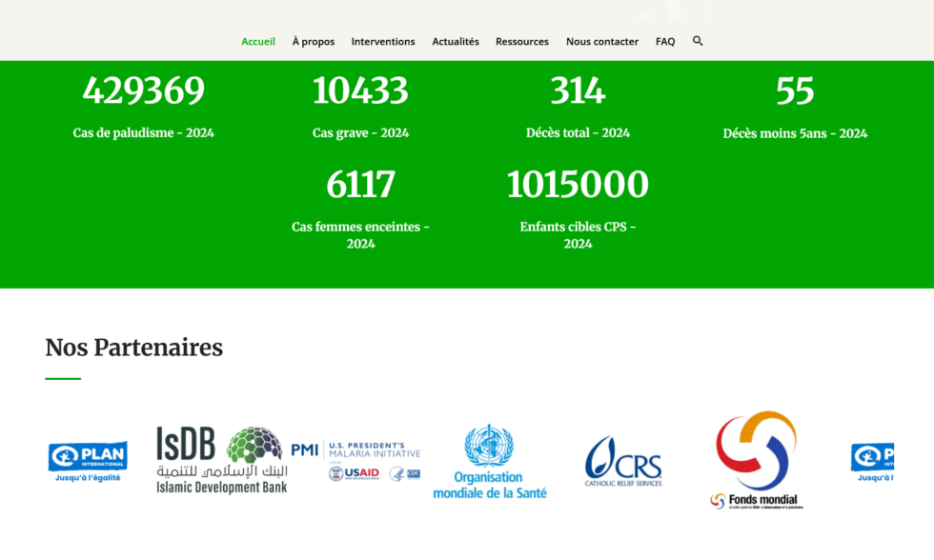Visit the FAQ page link

coord(665,42)
